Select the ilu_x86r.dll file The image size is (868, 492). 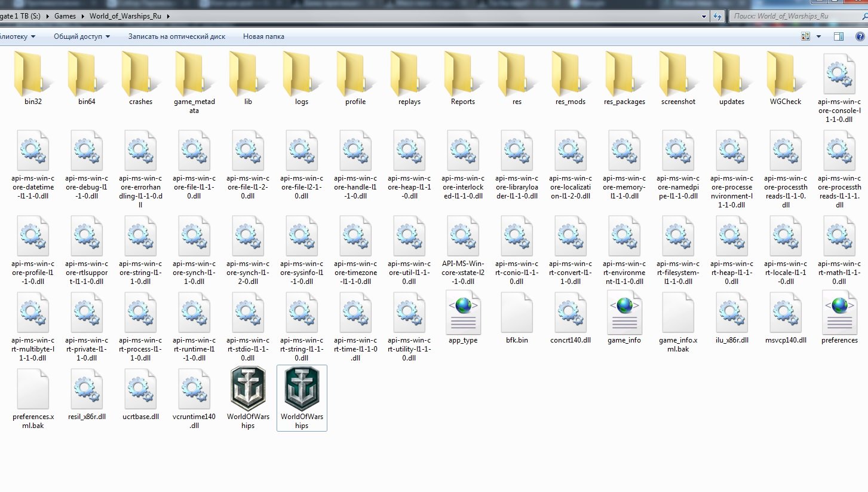click(x=732, y=317)
